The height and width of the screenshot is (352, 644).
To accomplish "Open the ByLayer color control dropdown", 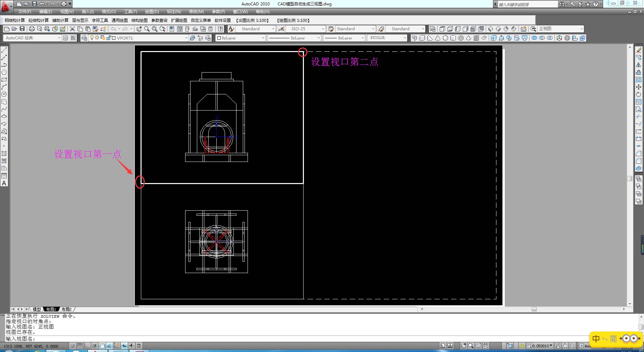I will click(x=240, y=38).
